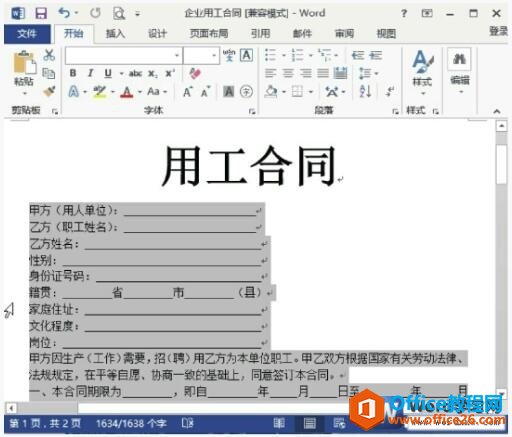Expand the borders dropdown arrow
Image resolution: width=512 pixels, height=437 pixels.
click(x=311, y=91)
